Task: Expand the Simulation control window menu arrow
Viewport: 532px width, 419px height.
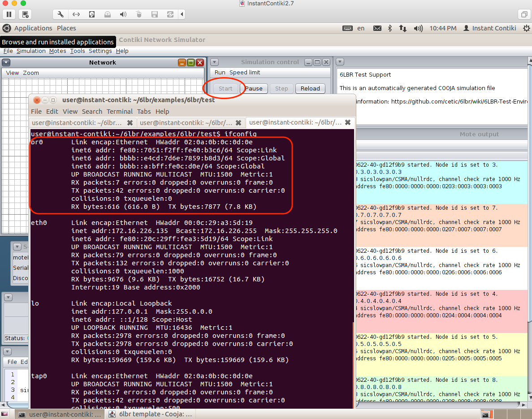Action: click(214, 62)
